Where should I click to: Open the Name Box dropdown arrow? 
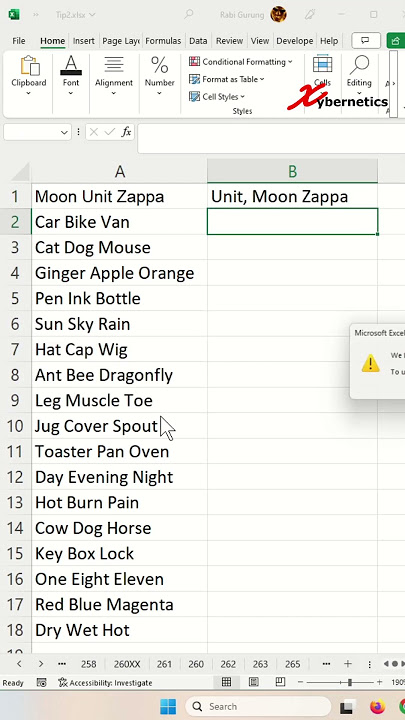pos(64,132)
